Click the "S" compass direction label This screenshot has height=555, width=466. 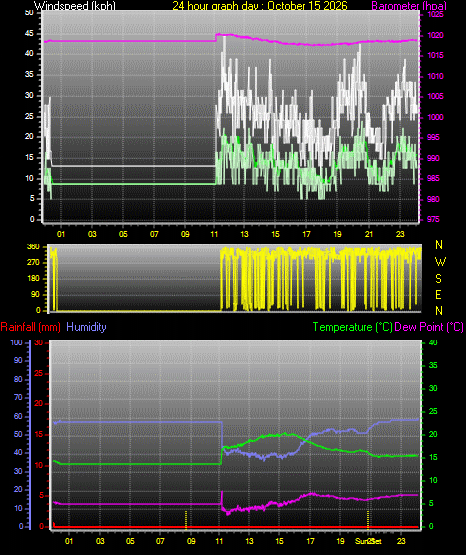coord(438,279)
